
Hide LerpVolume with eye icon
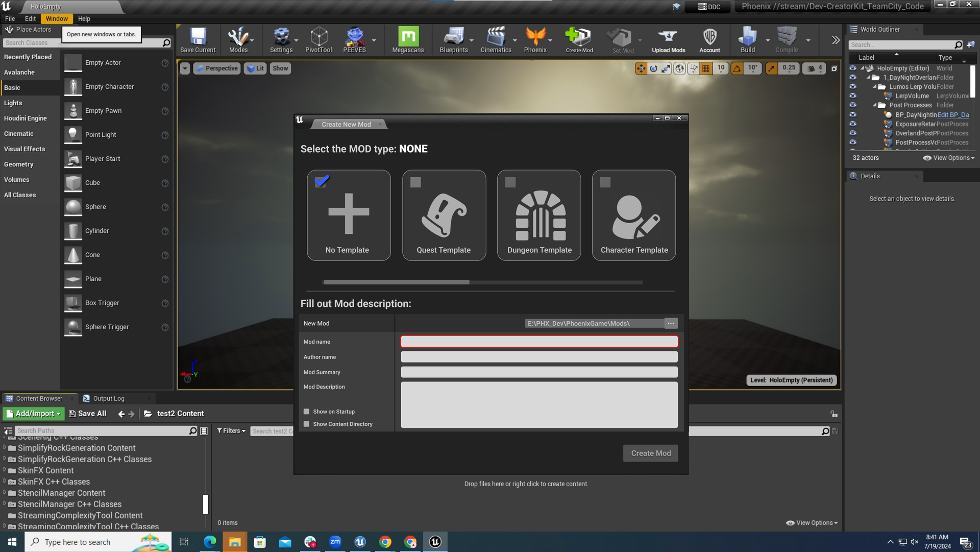852,96
